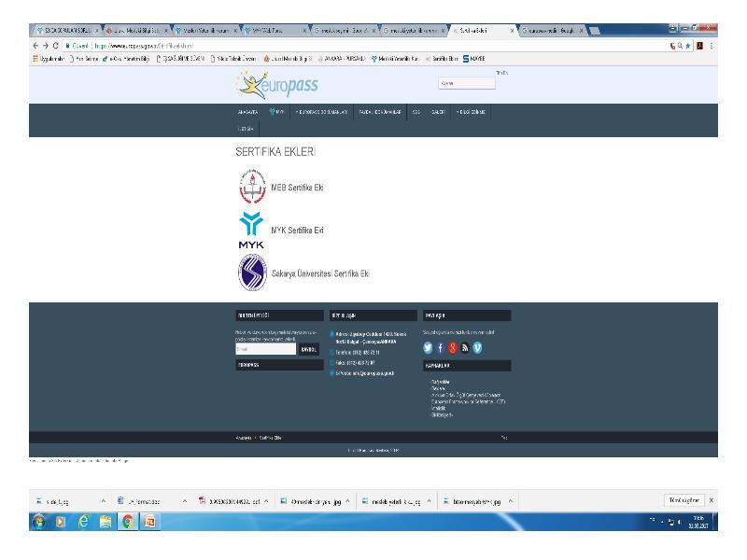Click the taskbar clock
The image size is (747, 560).
(698, 522)
